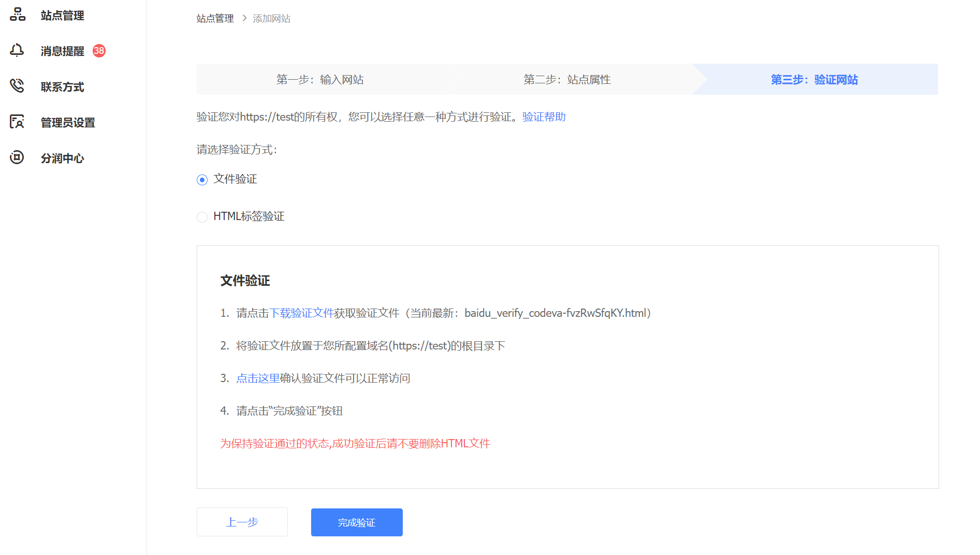This screenshot has width=980, height=555.
Task: Click the 上一步 button
Action: tap(242, 522)
